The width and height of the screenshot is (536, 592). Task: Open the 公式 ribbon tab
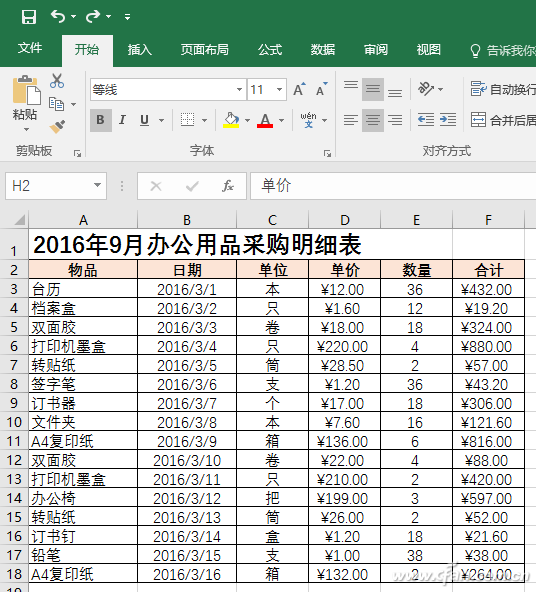coord(270,49)
